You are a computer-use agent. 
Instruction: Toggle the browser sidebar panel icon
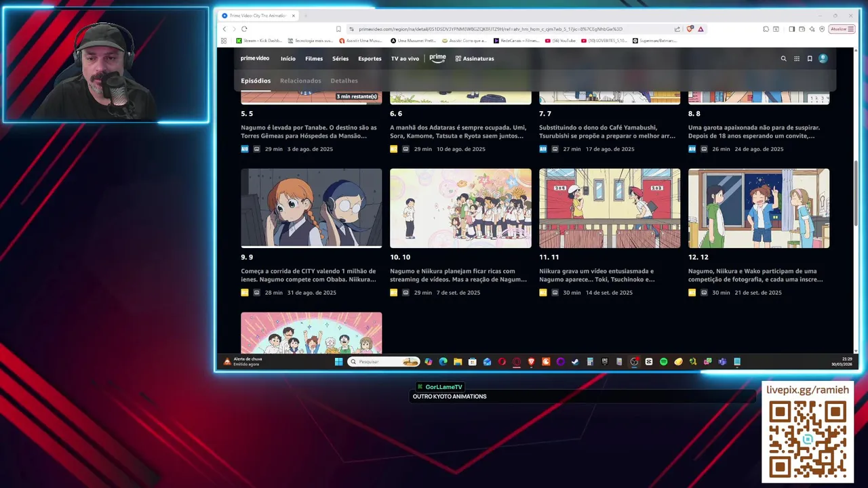pos(791,29)
